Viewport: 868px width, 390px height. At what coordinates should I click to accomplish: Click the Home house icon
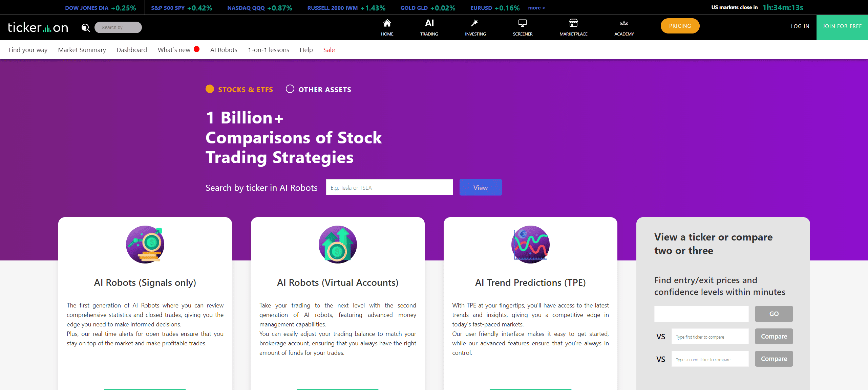coord(387,23)
